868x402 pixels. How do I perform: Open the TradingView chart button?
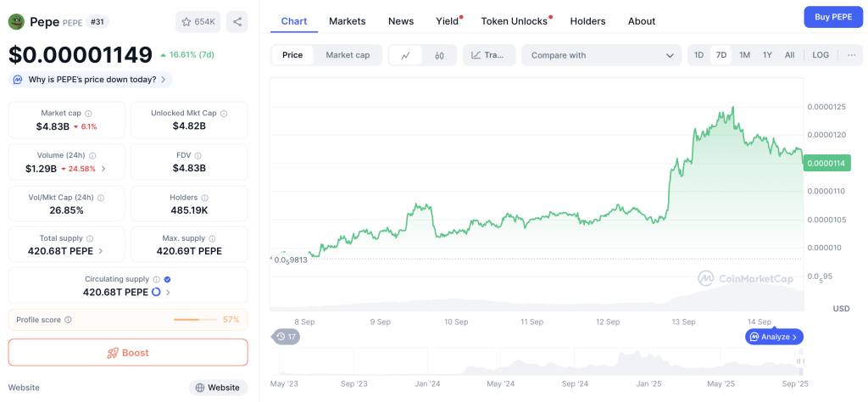coord(489,55)
